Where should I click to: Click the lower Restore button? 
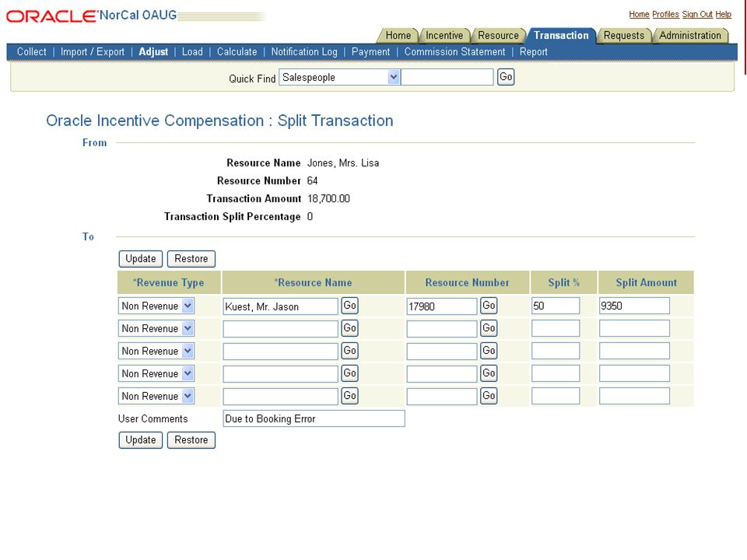point(191,440)
